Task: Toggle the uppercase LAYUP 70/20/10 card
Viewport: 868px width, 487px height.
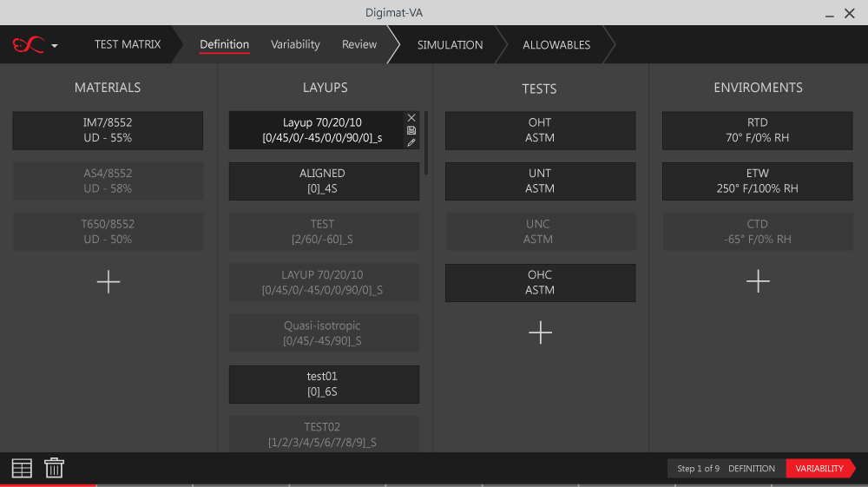Action: coord(324,283)
